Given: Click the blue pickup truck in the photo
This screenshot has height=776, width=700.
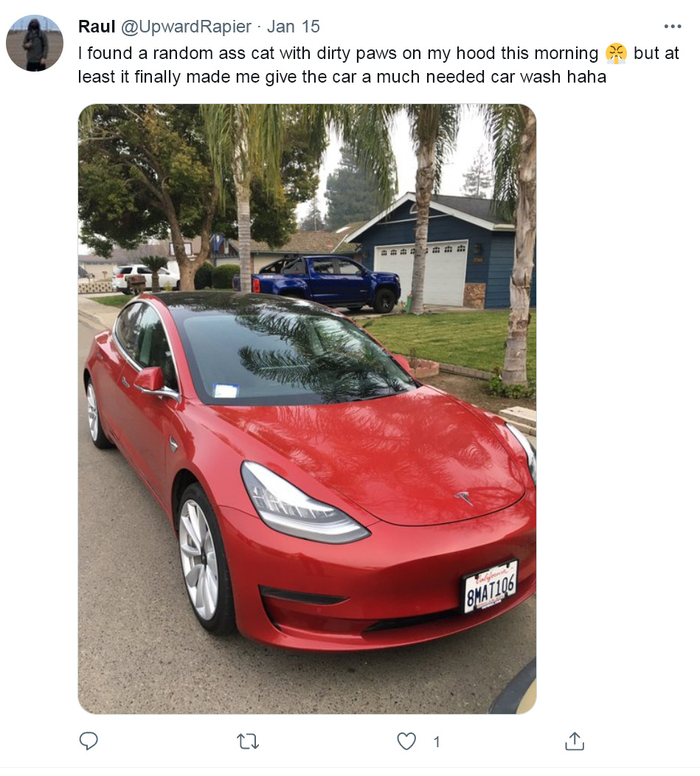Looking at the screenshot, I should pos(325,282).
